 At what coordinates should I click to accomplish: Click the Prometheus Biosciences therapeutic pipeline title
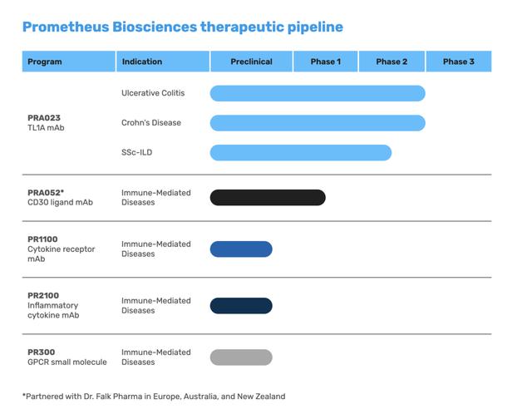click(x=183, y=27)
